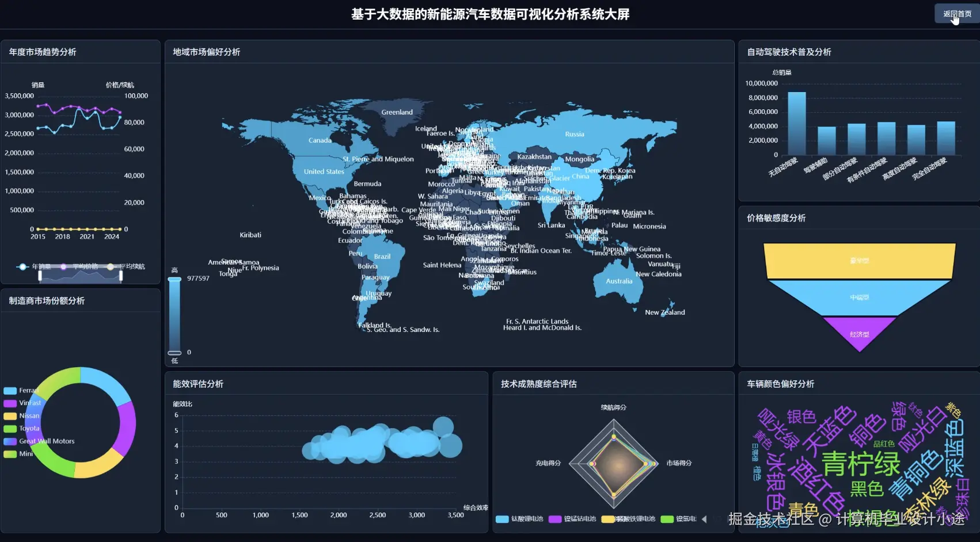Select Greenland on the world map

pyautogui.click(x=397, y=112)
